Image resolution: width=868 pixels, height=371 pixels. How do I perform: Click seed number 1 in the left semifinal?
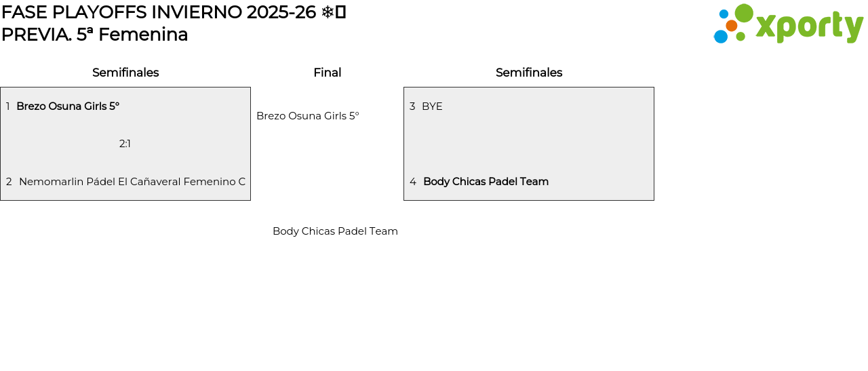(x=7, y=106)
